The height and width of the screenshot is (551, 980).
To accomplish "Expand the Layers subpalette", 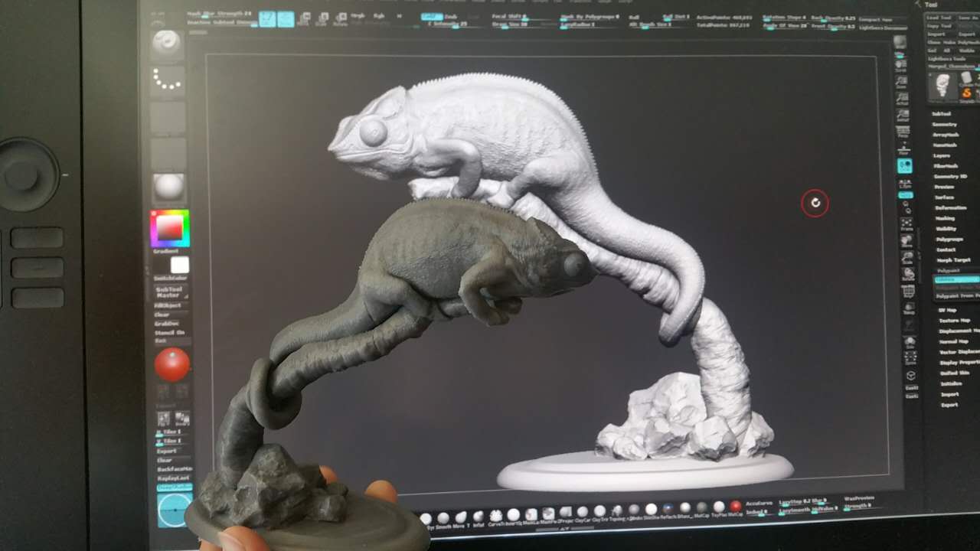I will (941, 155).
